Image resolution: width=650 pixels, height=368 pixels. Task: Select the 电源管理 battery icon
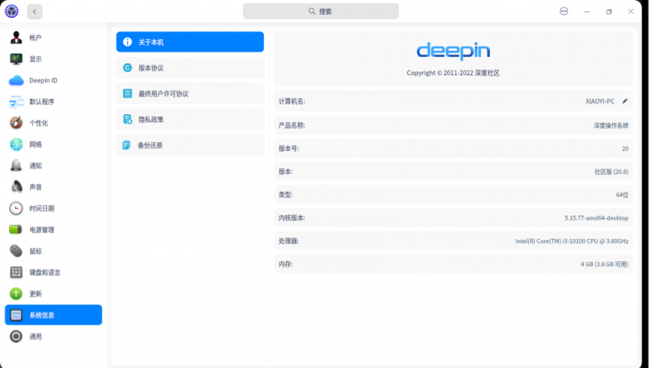(16, 230)
